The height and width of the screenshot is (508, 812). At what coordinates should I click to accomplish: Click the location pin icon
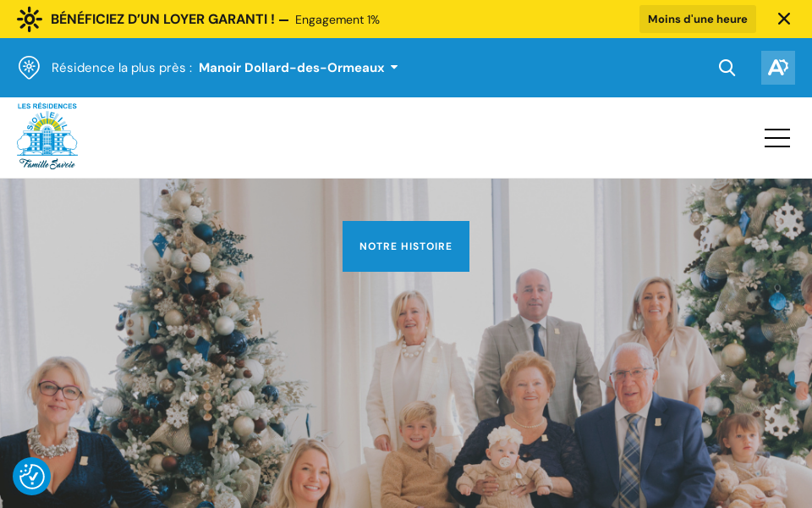point(29,68)
